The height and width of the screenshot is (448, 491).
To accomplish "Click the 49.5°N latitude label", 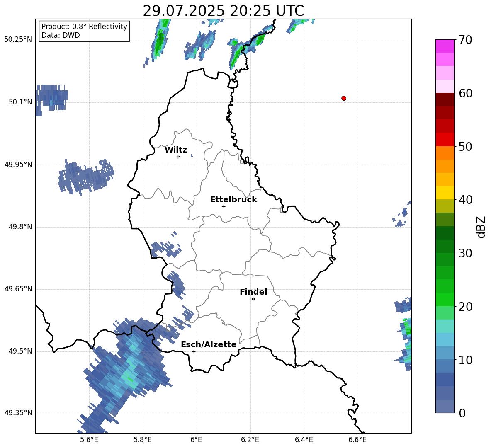I will click(20, 351).
